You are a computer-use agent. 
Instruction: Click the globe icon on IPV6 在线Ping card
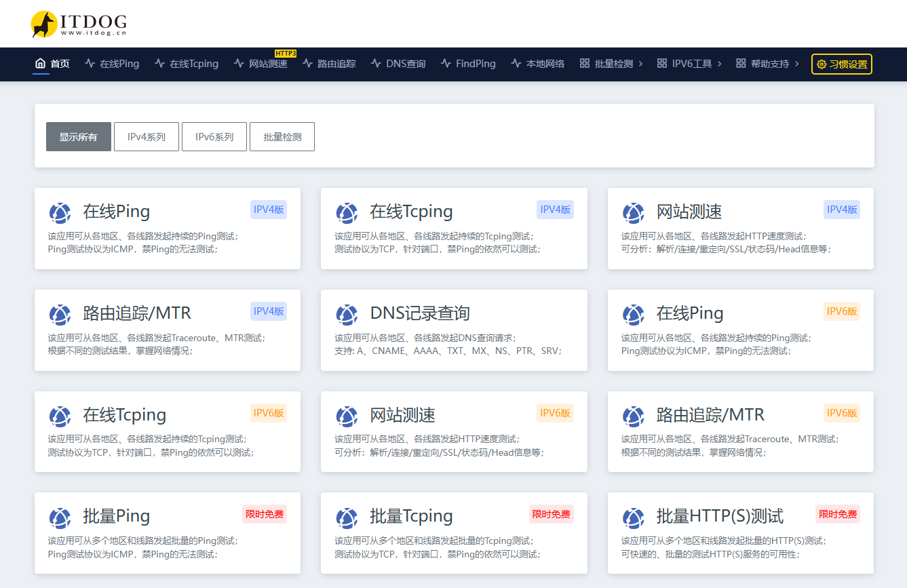coord(634,314)
